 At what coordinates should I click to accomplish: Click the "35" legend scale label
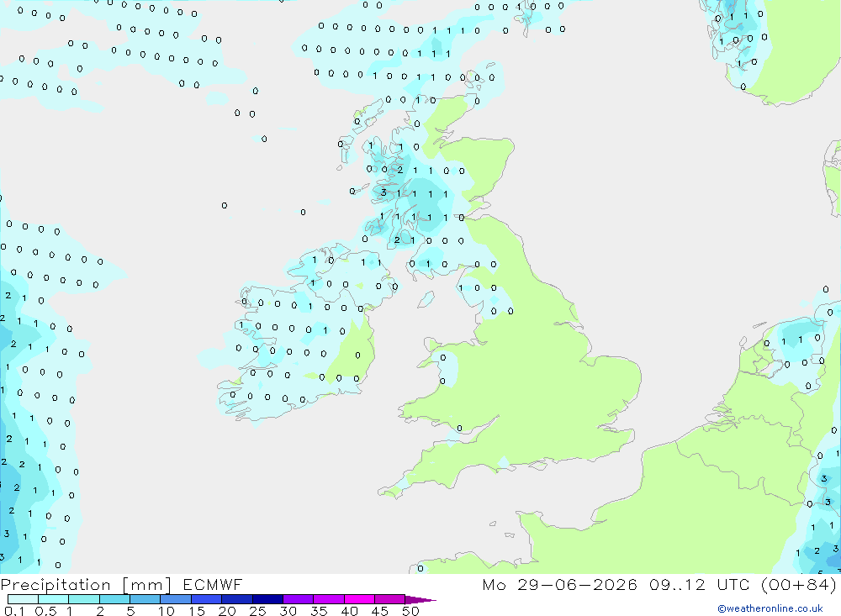(319, 611)
